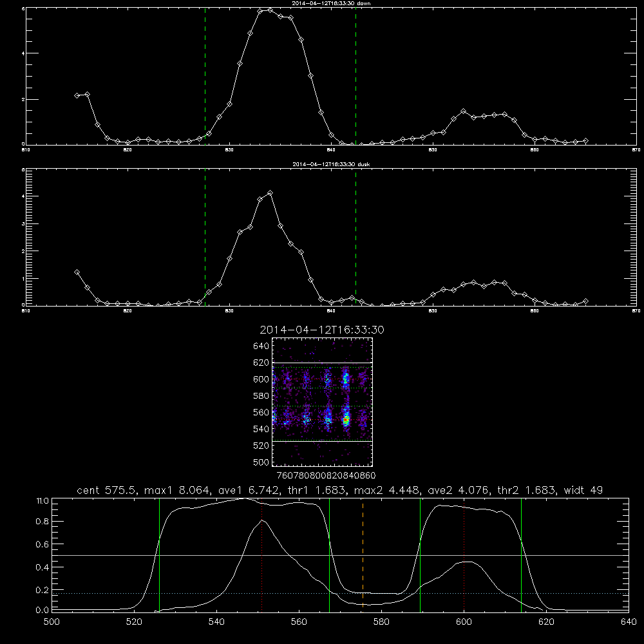Click the red dotted peak line at 600

pos(464,554)
